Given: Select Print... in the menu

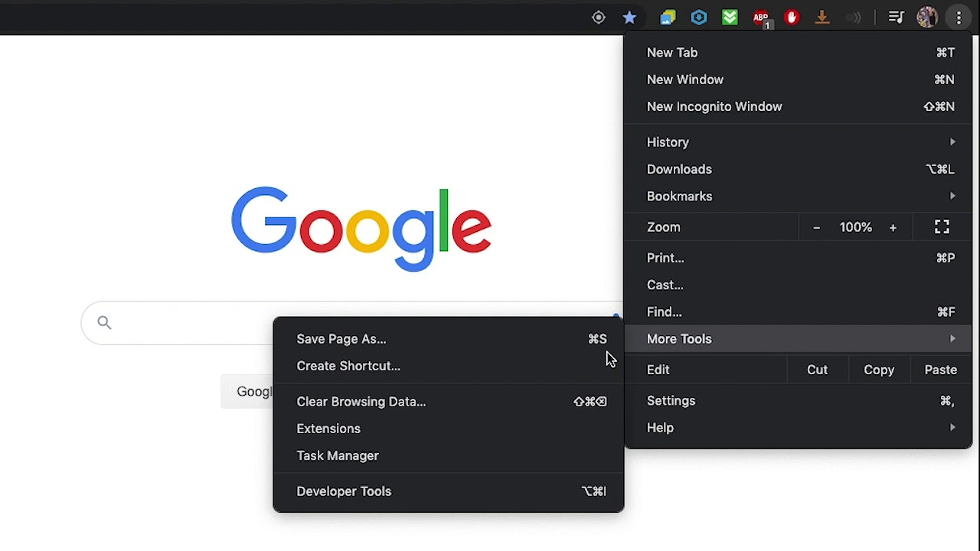Looking at the screenshot, I should tap(799, 258).
